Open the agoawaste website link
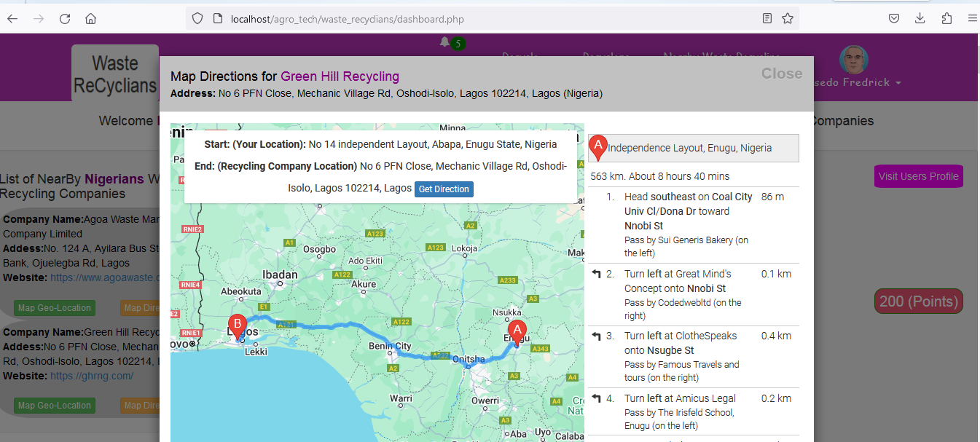 pyautogui.click(x=105, y=277)
